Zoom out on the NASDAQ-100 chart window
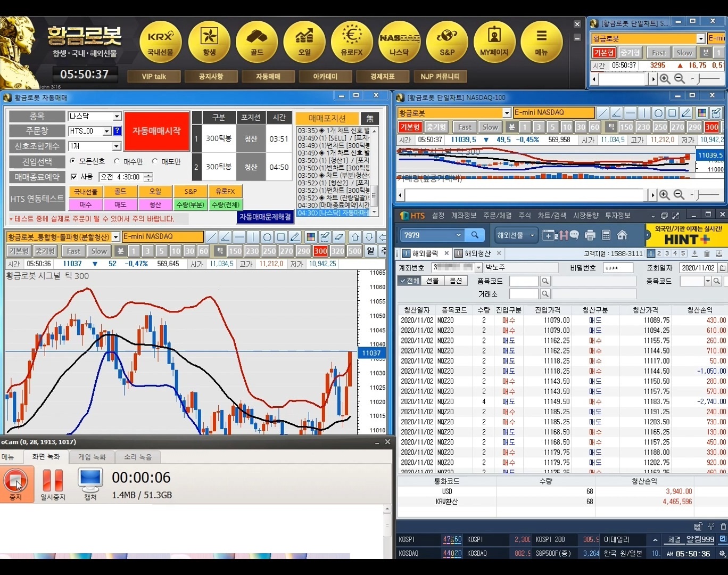728x575 pixels. pyautogui.click(x=679, y=195)
